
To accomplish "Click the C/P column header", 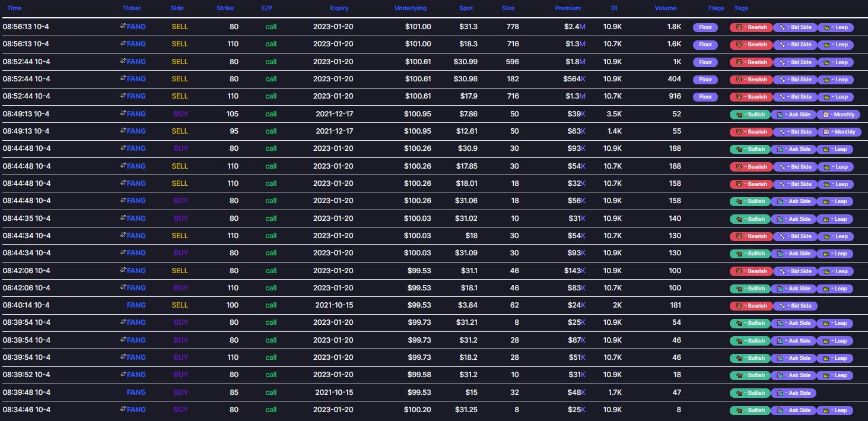I will (x=266, y=8).
